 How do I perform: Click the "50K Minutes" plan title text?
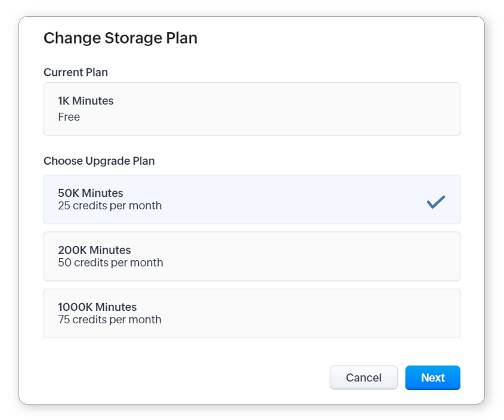coord(91,193)
